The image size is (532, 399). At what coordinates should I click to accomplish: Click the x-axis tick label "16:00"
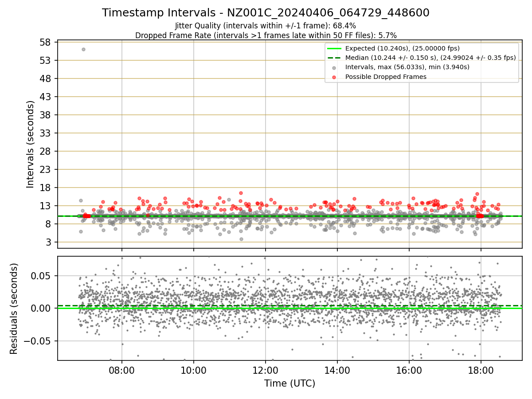tap(409, 370)
